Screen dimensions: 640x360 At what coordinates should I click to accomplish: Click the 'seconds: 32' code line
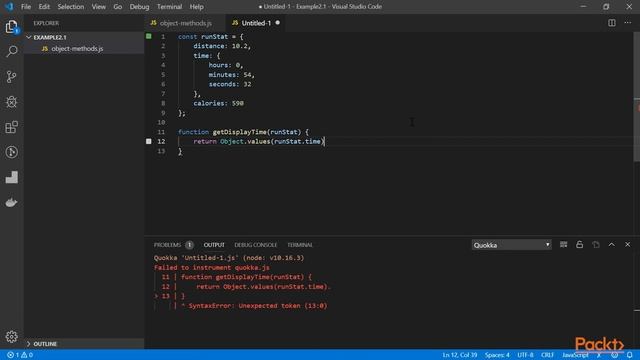pos(230,84)
